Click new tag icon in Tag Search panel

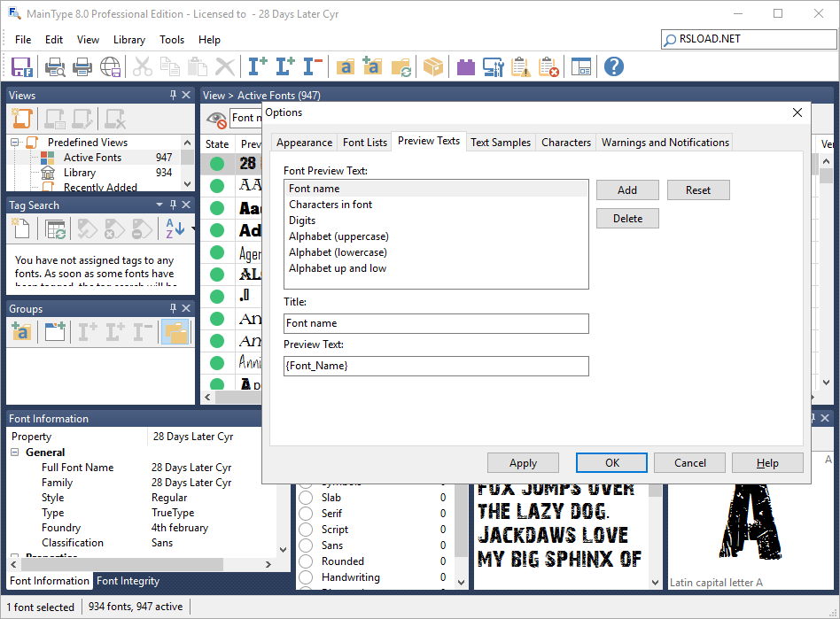(21, 229)
